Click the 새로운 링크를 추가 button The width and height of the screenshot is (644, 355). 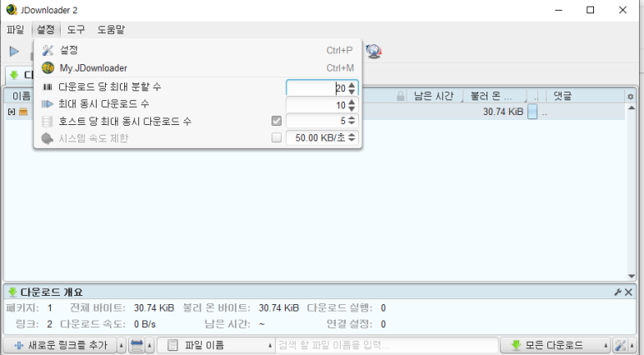click(x=60, y=345)
